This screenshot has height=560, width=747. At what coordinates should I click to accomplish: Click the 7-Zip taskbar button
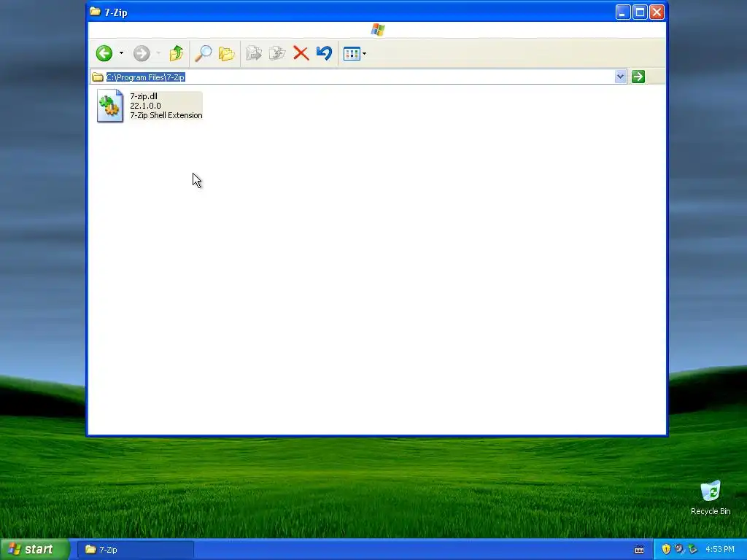click(135, 550)
